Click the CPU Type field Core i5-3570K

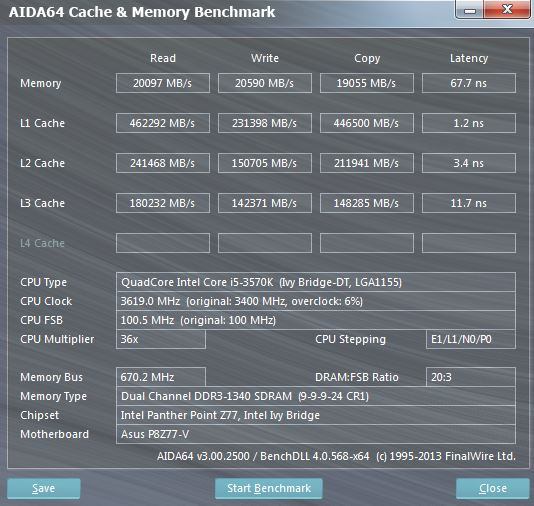click(316, 282)
